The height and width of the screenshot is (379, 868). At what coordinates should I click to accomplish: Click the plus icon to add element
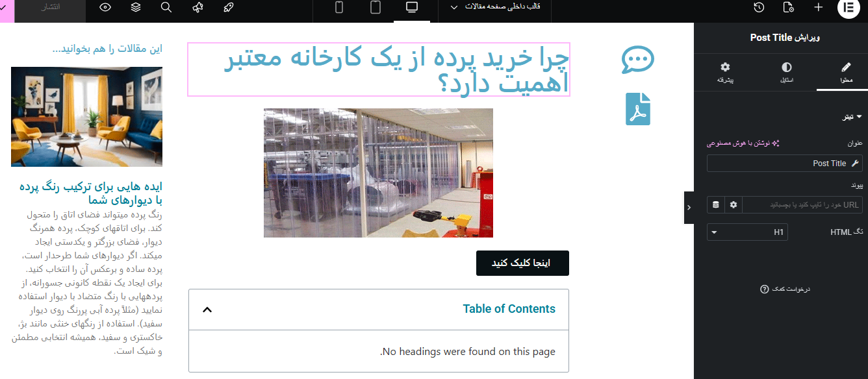[818, 8]
